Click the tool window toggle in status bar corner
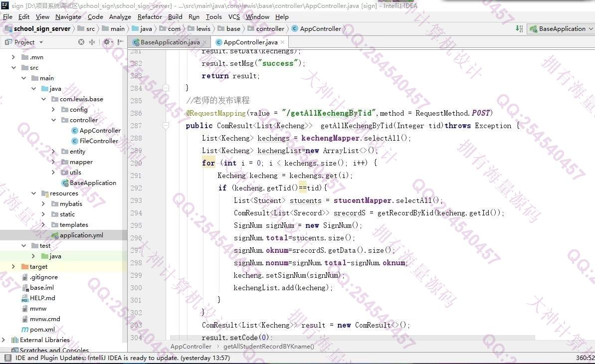Screen dimensions: 595x364 click(x=7, y=358)
